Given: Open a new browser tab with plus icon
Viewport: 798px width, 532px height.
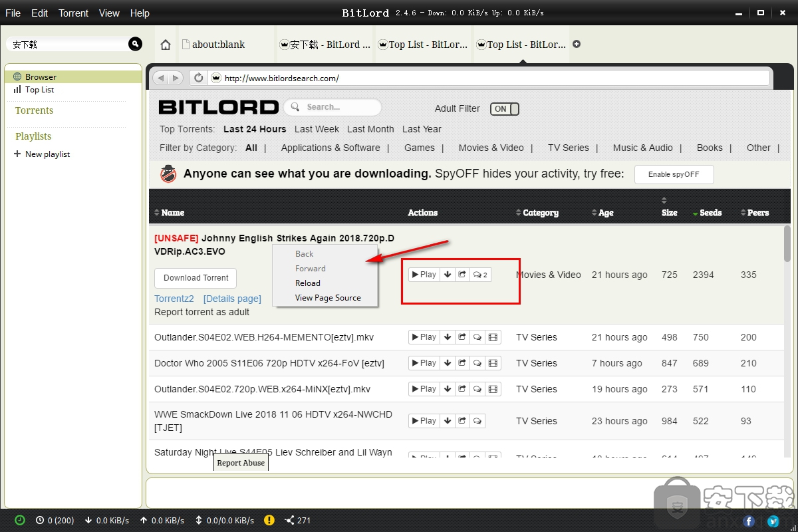Looking at the screenshot, I should click(x=577, y=44).
